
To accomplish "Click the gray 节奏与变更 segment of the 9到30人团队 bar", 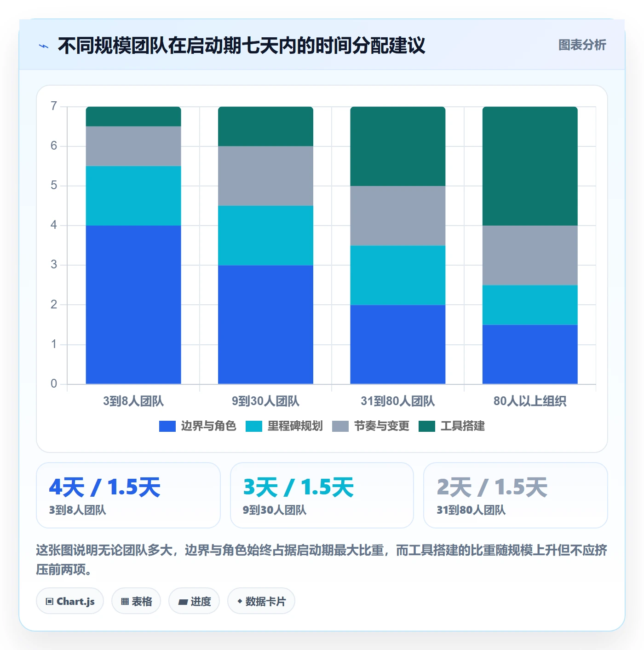I will [266, 176].
